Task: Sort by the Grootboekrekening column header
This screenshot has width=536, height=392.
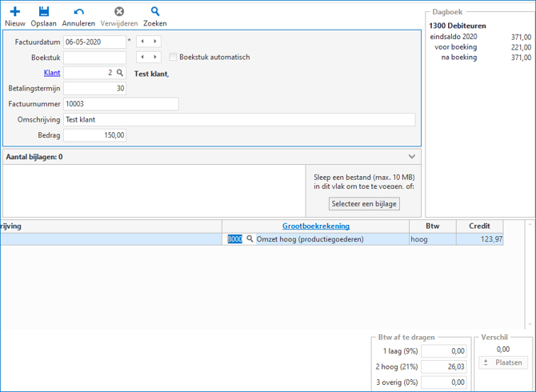Action: coord(315,226)
